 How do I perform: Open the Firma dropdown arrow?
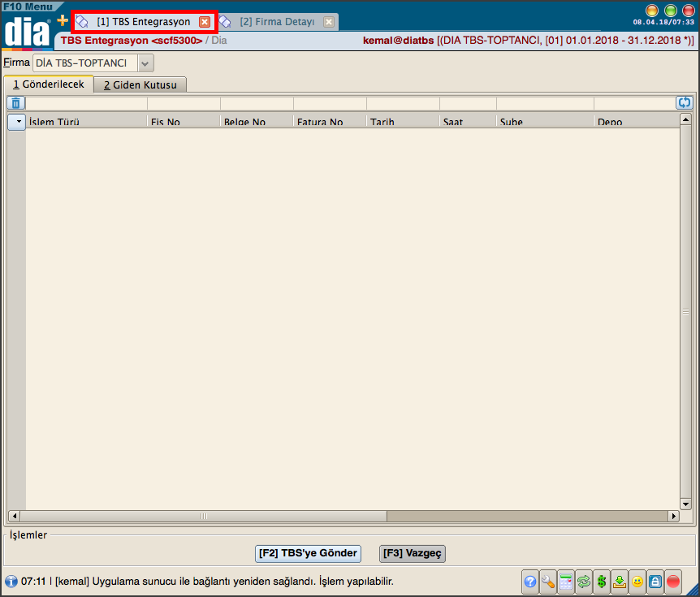click(145, 63)
